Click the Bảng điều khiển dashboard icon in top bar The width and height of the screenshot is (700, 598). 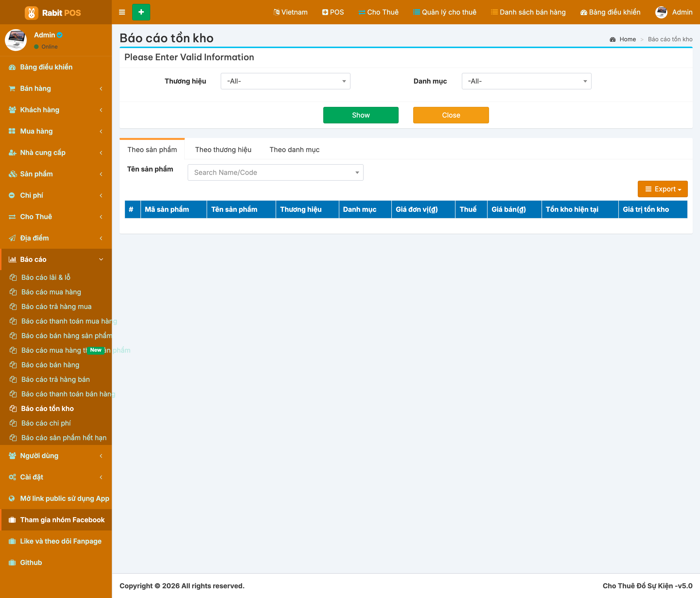click(584, 12)
